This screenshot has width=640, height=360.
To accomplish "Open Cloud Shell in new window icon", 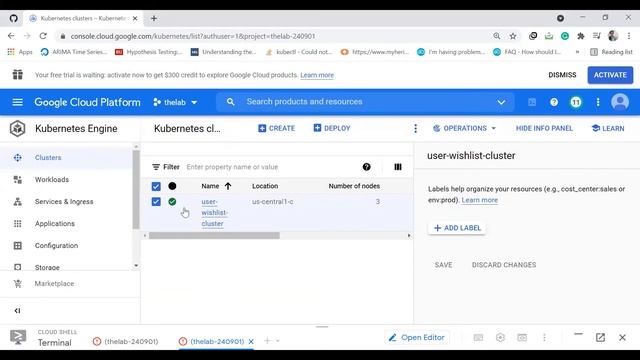I will [600, 338].
